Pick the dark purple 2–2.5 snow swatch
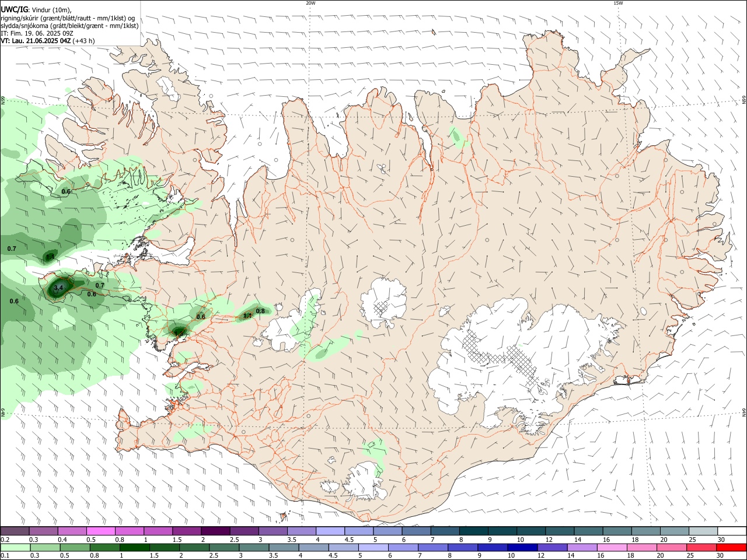The height and width of the screenshot is (560, 747). (215, 531)
